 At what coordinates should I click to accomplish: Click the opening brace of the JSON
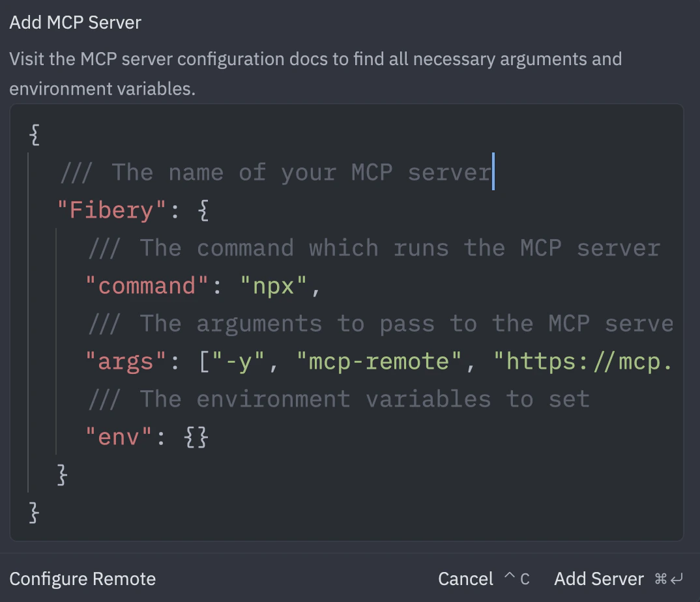[x=33, y=134]
